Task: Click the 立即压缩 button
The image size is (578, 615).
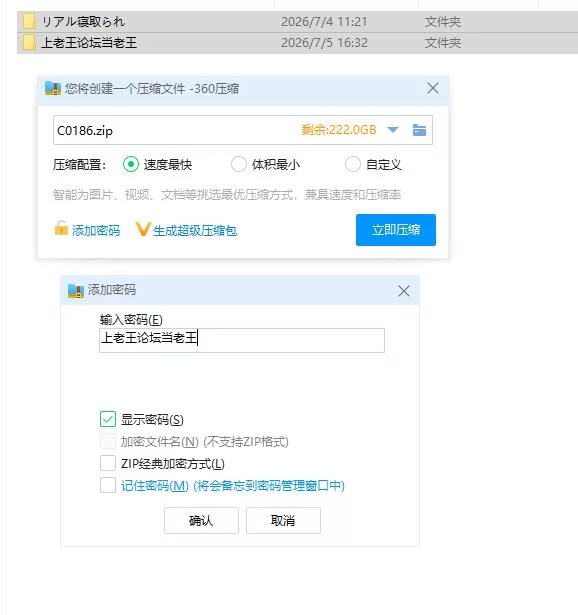Action: coord(396,230)
